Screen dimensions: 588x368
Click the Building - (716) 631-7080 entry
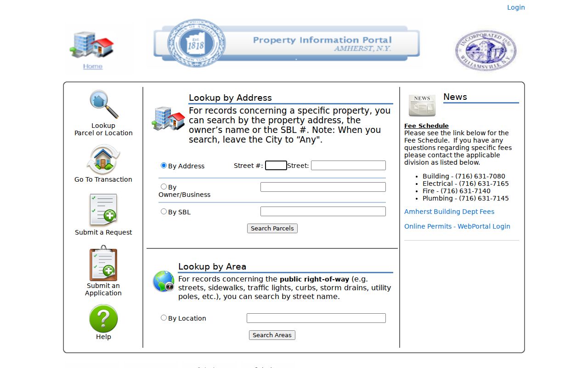pos(464,176)
